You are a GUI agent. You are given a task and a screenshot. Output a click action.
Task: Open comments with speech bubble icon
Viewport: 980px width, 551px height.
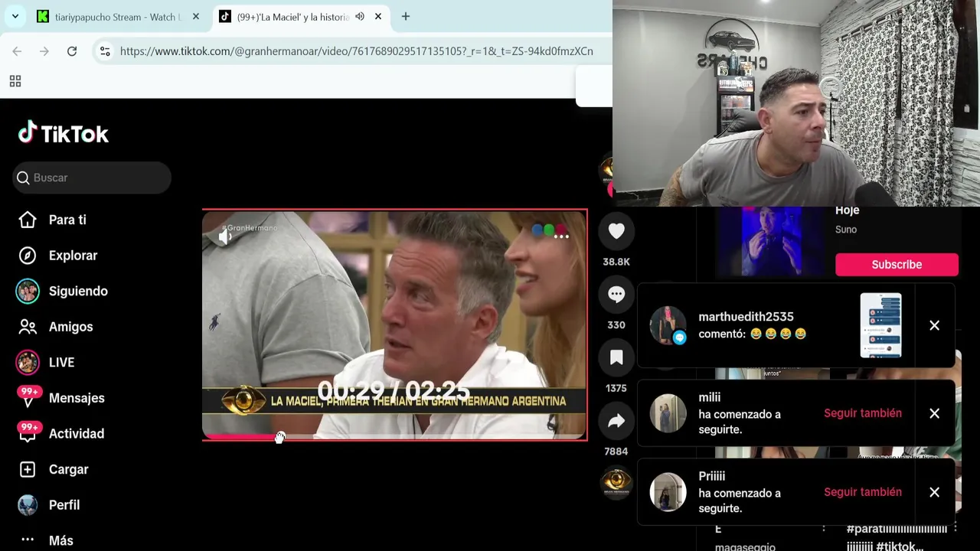pyautogui.click(x=616, y=295)
